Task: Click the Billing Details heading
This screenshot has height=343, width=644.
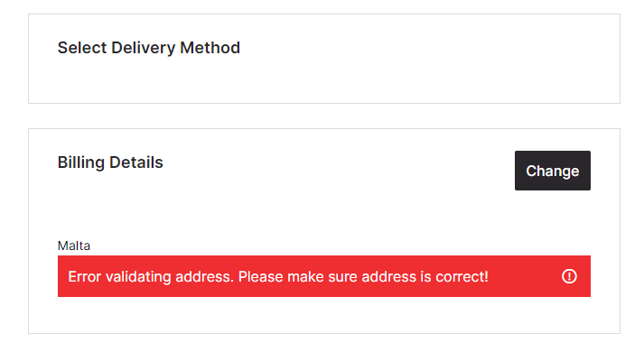Action: pyautogui.click(x=110, y=162)
